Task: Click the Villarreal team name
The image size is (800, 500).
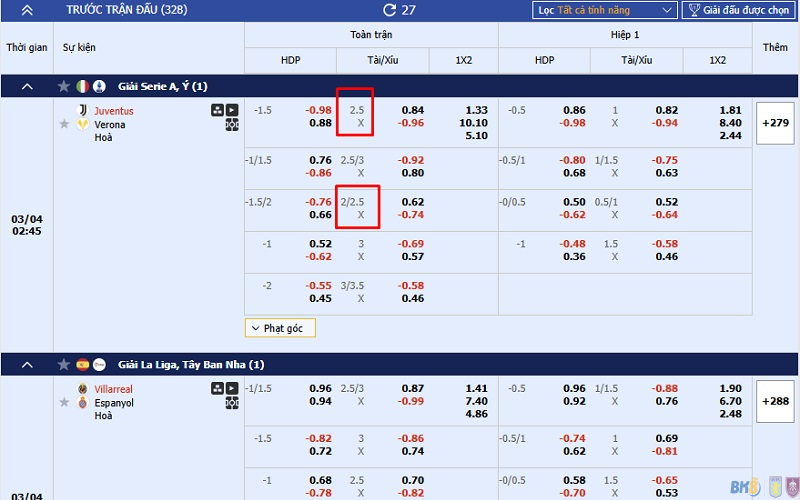Action: coord(113,389)
